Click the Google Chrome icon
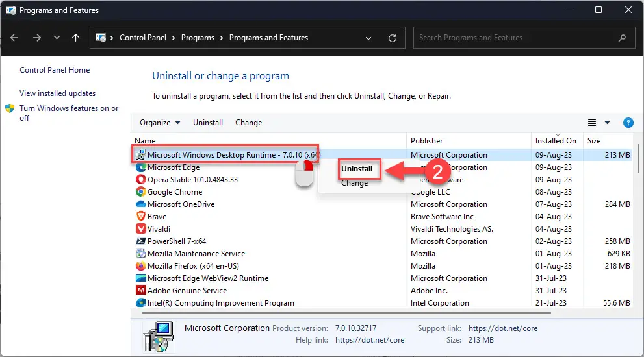 coord(141,192)
